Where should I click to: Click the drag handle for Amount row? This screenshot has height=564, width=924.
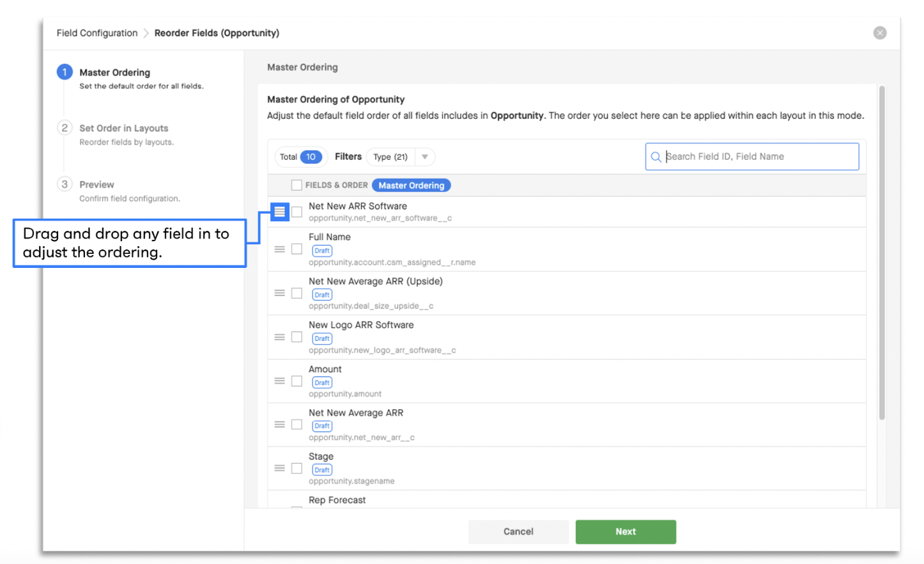[279, 381]
